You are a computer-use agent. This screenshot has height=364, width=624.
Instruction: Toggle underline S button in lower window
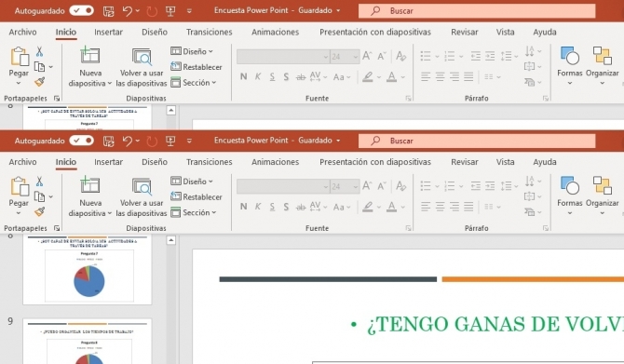coord(272,207)
